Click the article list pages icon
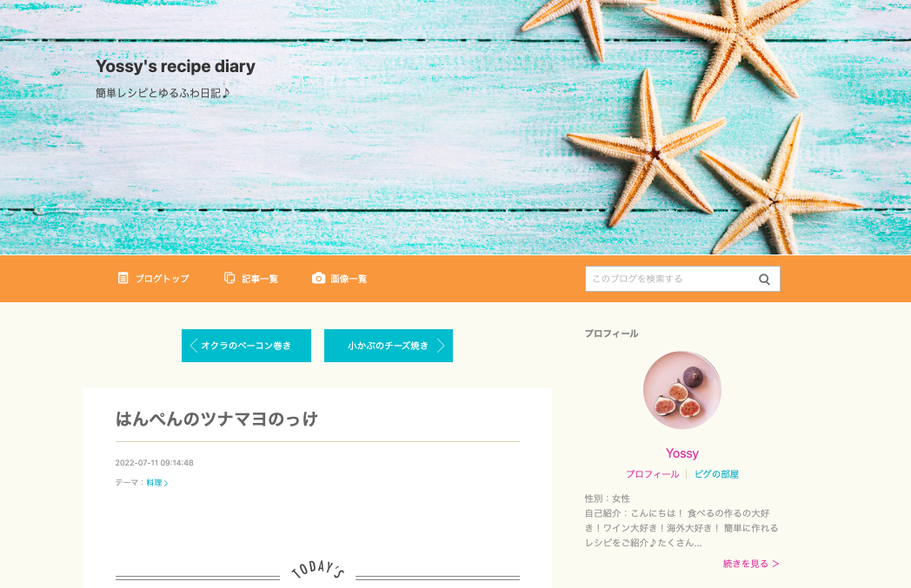Image resolution: width=911 pixels, height=588 pixels. [229, 278]
